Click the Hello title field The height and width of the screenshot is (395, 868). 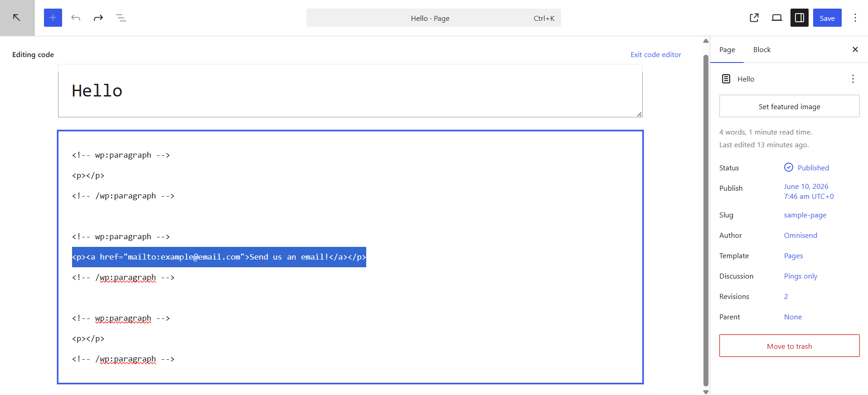[350, 91]
